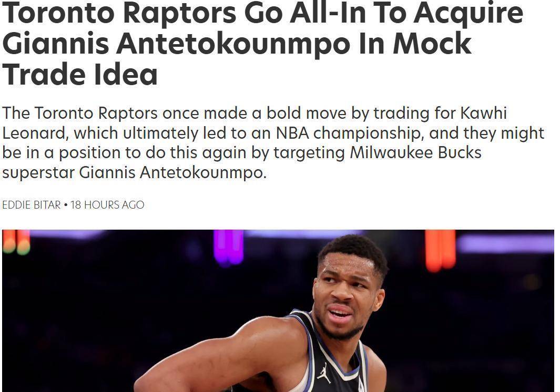Click the bullet separator after the author name
Viewport: 560px width, 392px height.
click(x=66, y=205)
